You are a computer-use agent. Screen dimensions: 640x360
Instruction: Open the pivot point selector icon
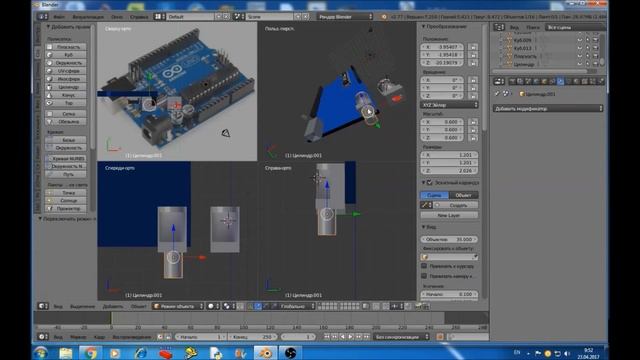click(x=228, y=306)
